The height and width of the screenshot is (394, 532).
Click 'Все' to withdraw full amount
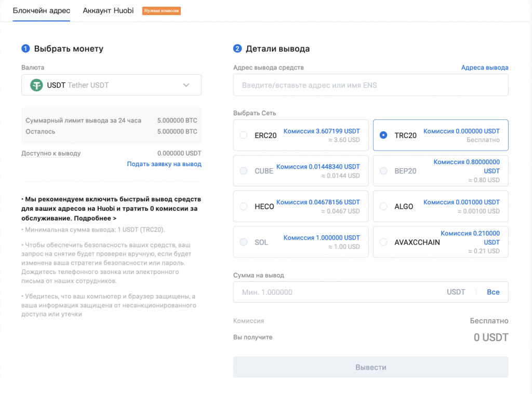click(x=493, y=292)
